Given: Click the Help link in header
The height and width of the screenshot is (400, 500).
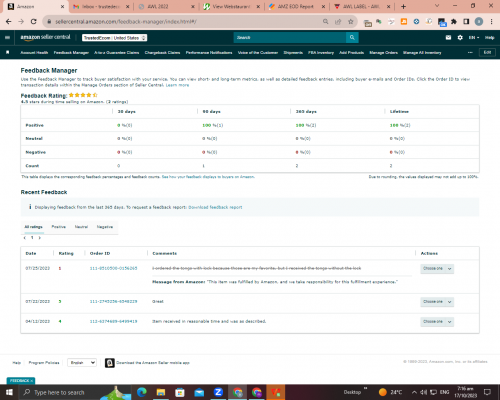Looking at the screenshot, I should 489,38.
